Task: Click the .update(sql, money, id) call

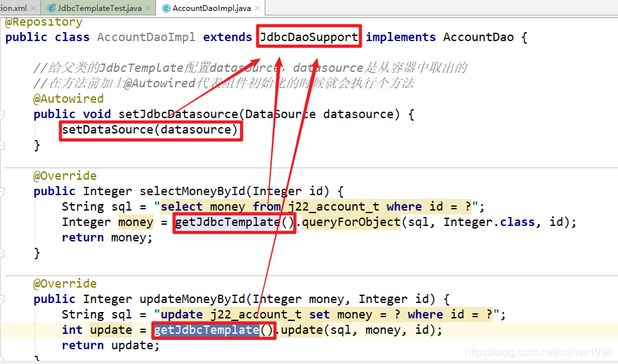Action: pyautogui.click(x=358, y=330)
